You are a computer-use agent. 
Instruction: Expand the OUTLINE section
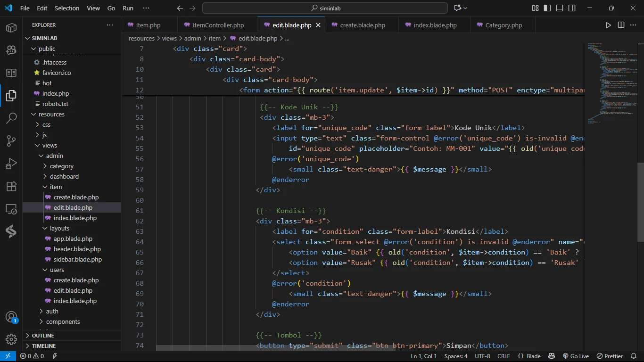pyautogui.click(x=42, y=336)
